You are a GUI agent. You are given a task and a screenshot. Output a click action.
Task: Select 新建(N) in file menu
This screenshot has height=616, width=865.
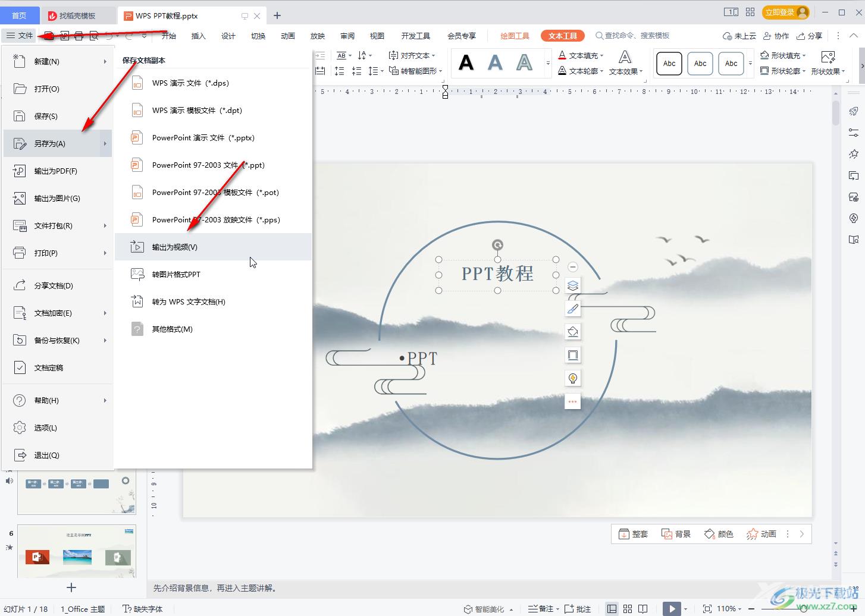(58, 62)
